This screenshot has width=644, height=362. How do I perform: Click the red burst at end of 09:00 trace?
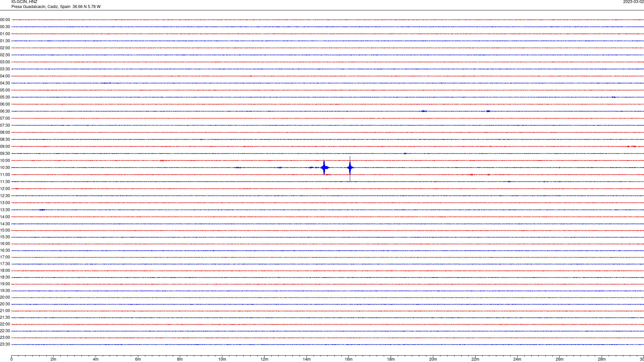(x=631, y=146)
